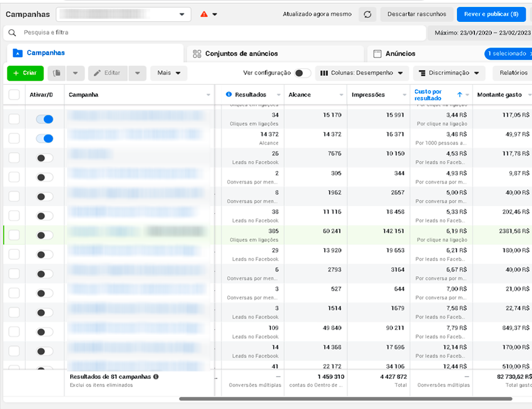Click the Relatórios button

[513, 73]
